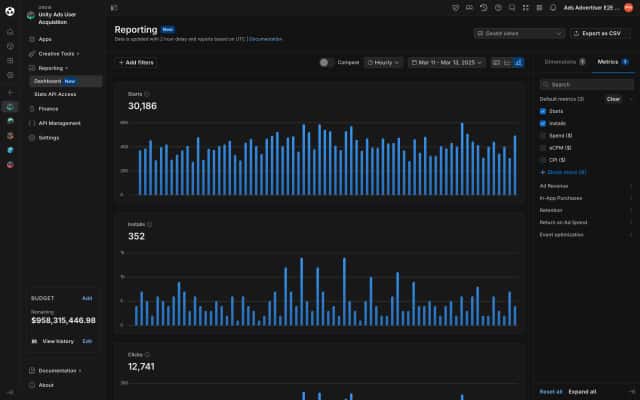Click the history clock icon in the top bar
This screenshot has height=400, width=640.
484,8
